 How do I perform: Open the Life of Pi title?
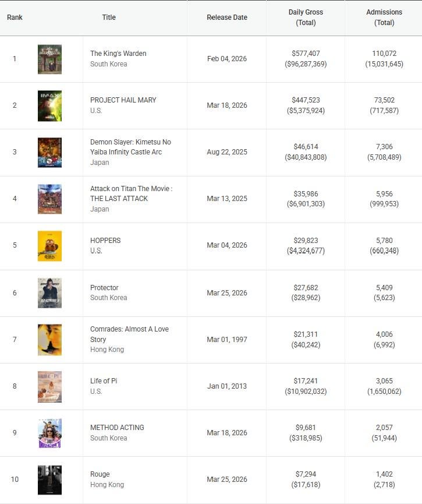pos(104,380)
